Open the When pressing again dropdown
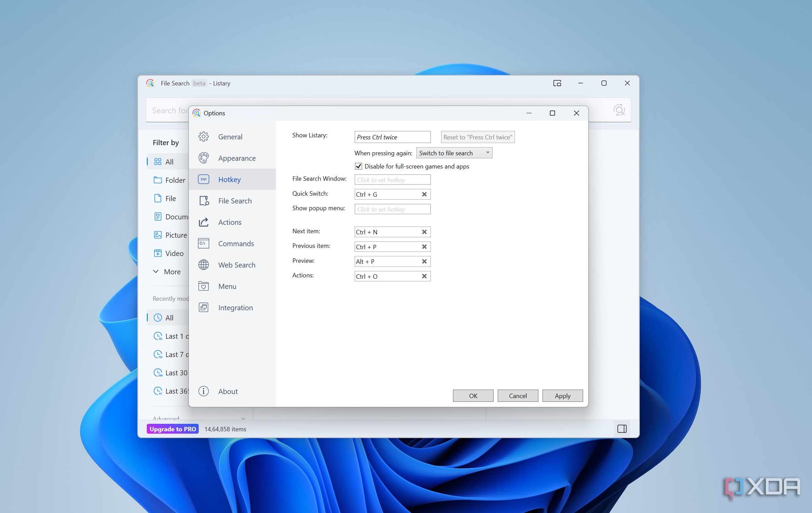The width and height of the screenshot is (812, 513). point(454,153)
